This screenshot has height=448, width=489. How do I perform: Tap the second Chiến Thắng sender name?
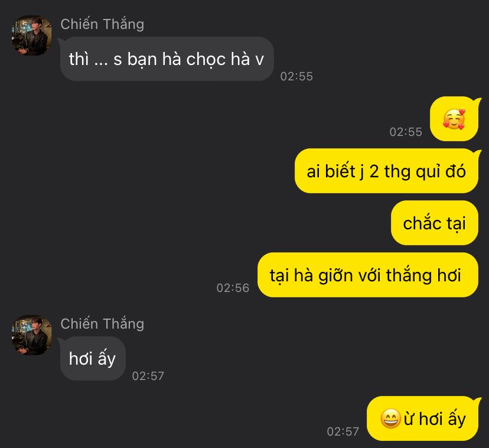pyautogui.click(x=102, y=323)
